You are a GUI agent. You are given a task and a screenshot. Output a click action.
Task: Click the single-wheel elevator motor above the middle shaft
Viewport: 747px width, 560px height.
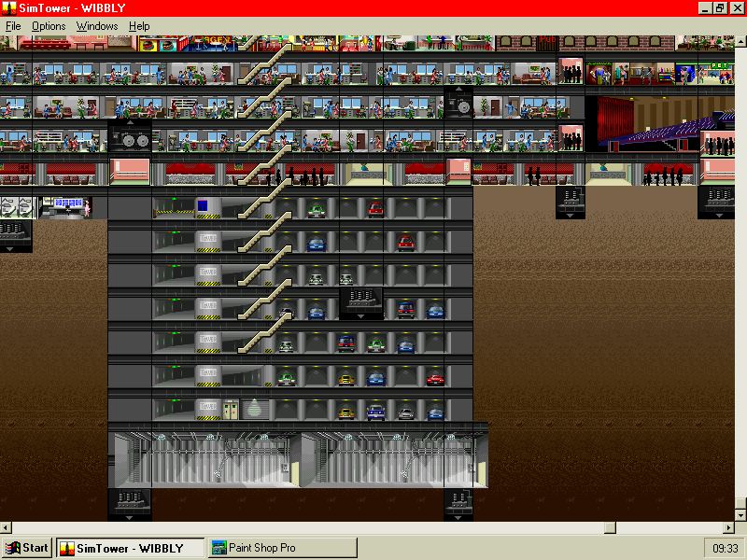[458, 103]
